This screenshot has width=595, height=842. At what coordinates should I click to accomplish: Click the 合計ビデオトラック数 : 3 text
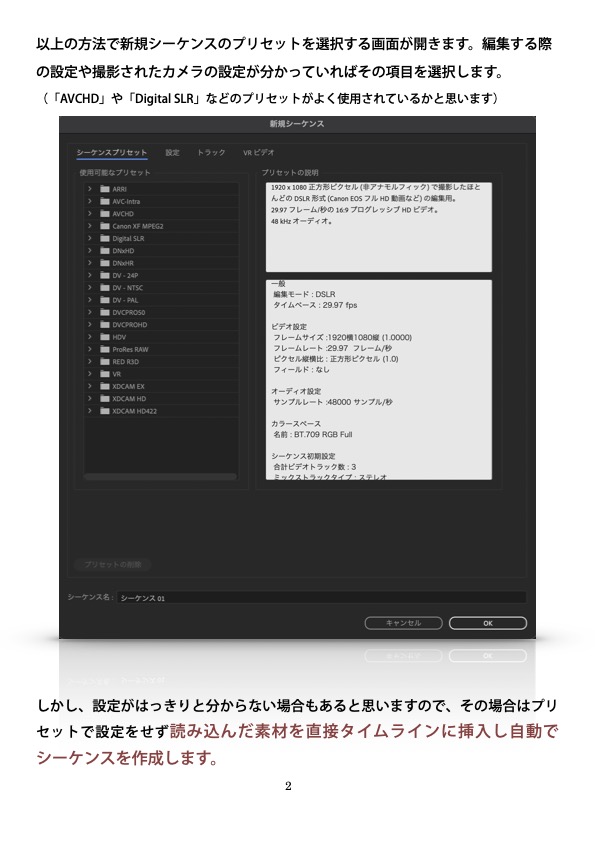pyautogui.click(x=315, y=467)
